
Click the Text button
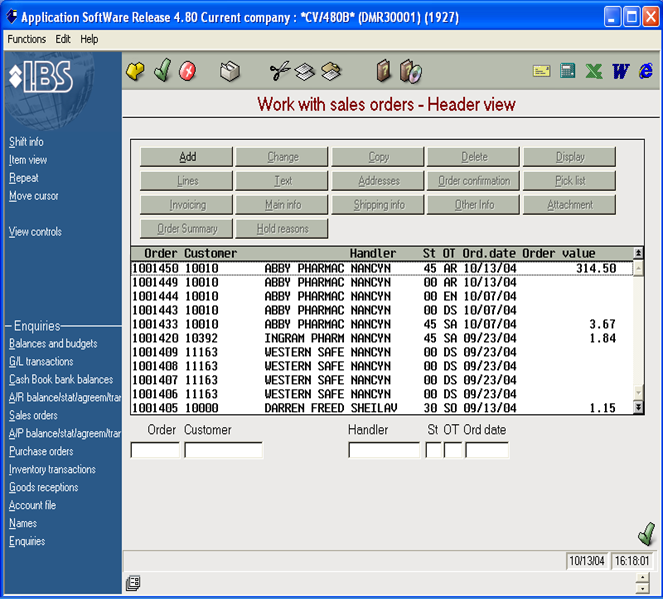[282, 181]
